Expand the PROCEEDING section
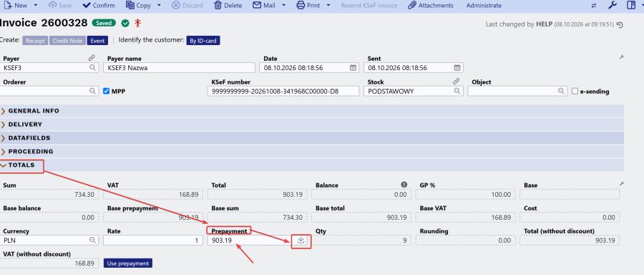 (x=312, y=152)
